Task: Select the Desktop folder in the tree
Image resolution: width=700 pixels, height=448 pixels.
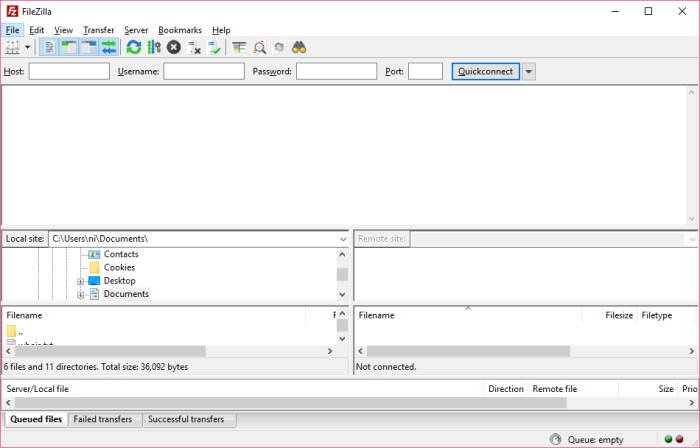Action: pyautogui.click(x=119, y=281)
